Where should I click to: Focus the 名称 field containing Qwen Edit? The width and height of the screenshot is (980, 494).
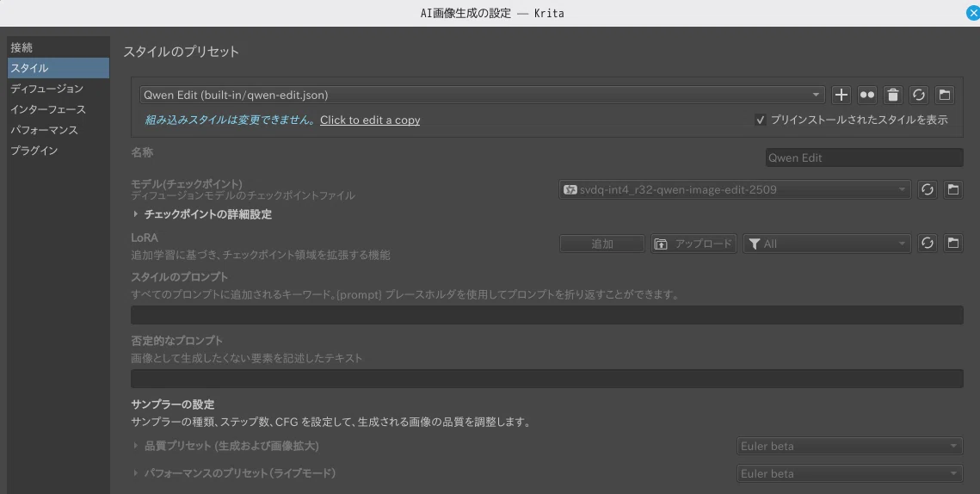(x=865, y=157)
